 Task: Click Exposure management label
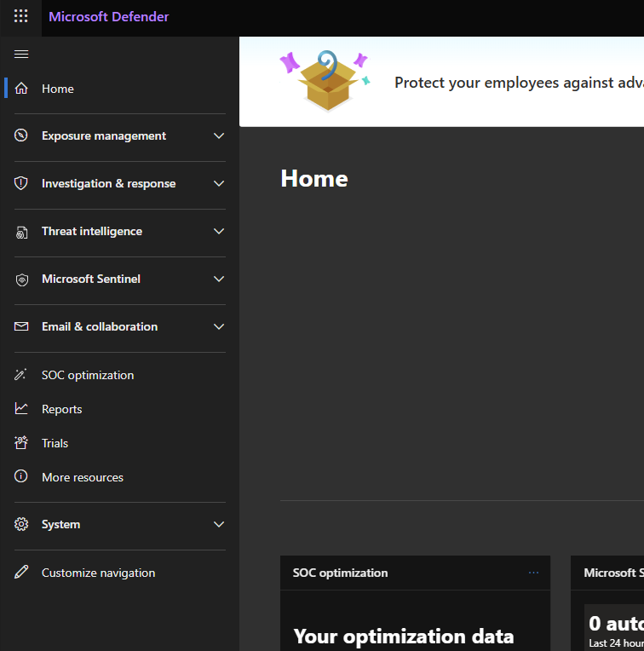click(104, 135)
